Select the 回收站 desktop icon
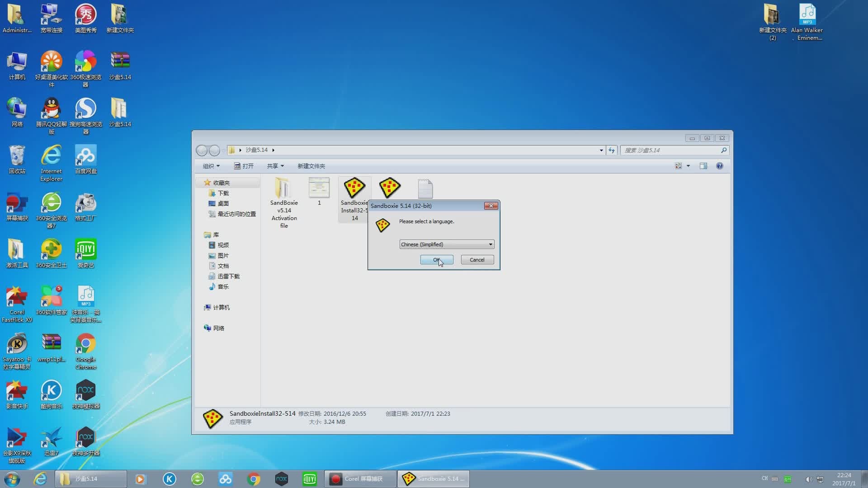This screenshot has height=488, width=868. [17, 160]
